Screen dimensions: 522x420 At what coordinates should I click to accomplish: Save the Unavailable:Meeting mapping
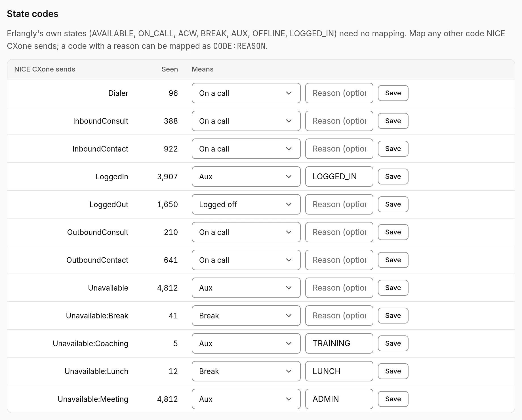[x=393, y=399]
